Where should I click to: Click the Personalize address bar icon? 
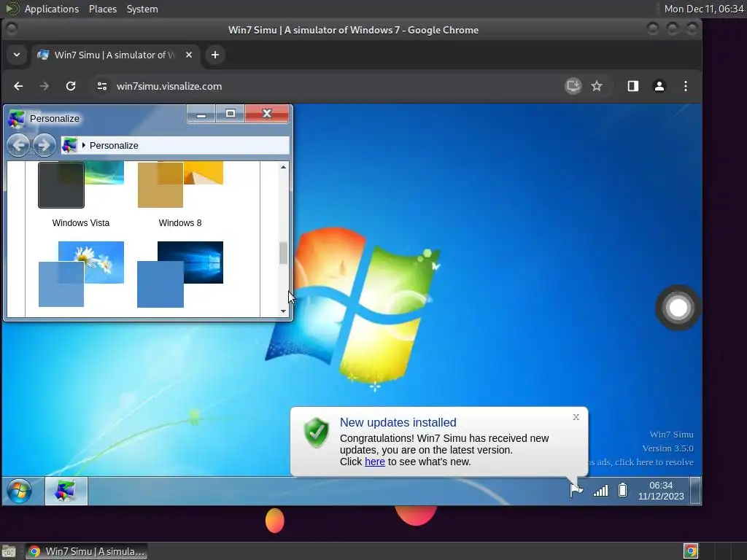pyautogui.click(x=69, y=145)
